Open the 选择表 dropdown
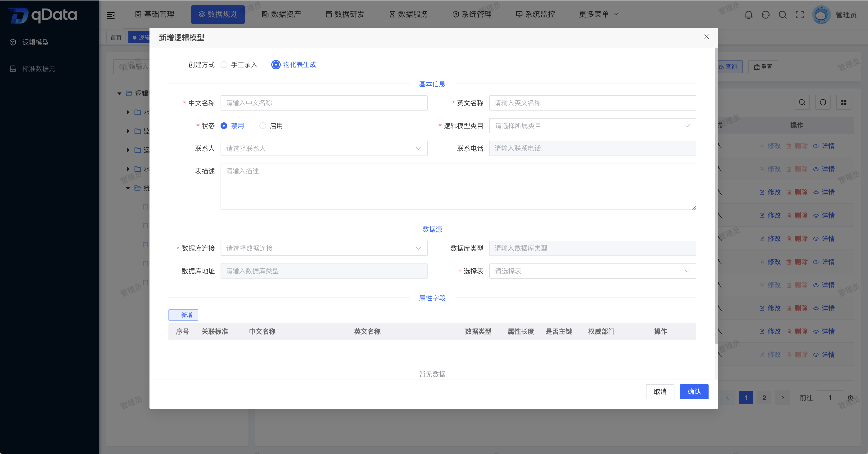The width and height of the screenshot is (868, 454). tap(592, 271)
